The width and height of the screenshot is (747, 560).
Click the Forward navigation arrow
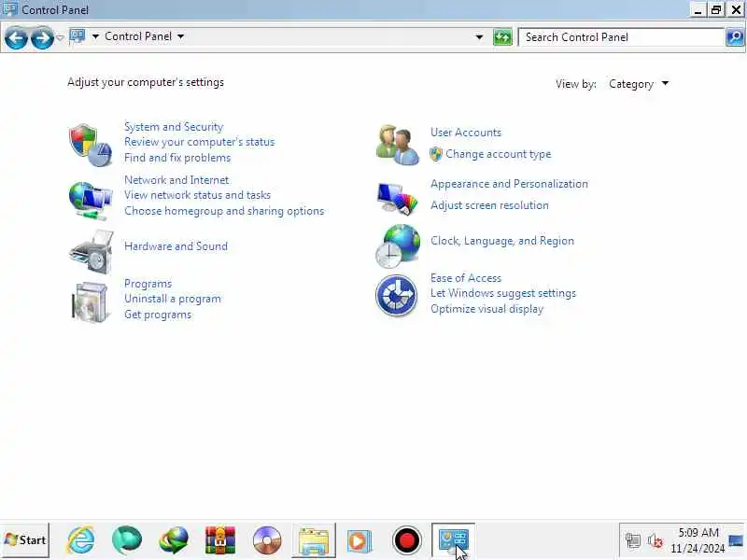(42, 37)
